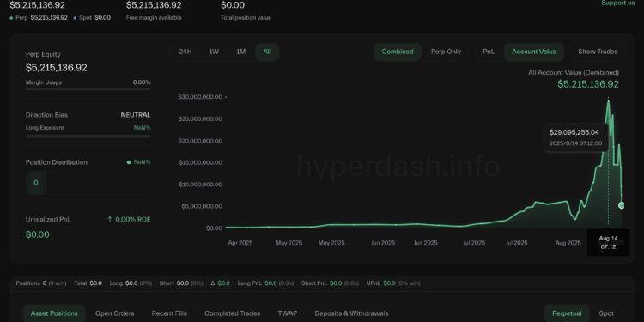The width and height of the screenshot is (644, 322).
Task: Click the NEUTRAL direction bias label
Action: [136, 115]
